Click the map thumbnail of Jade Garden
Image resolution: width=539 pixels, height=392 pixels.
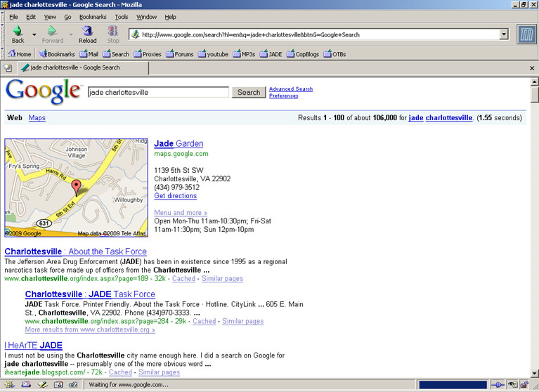(76, 188)
